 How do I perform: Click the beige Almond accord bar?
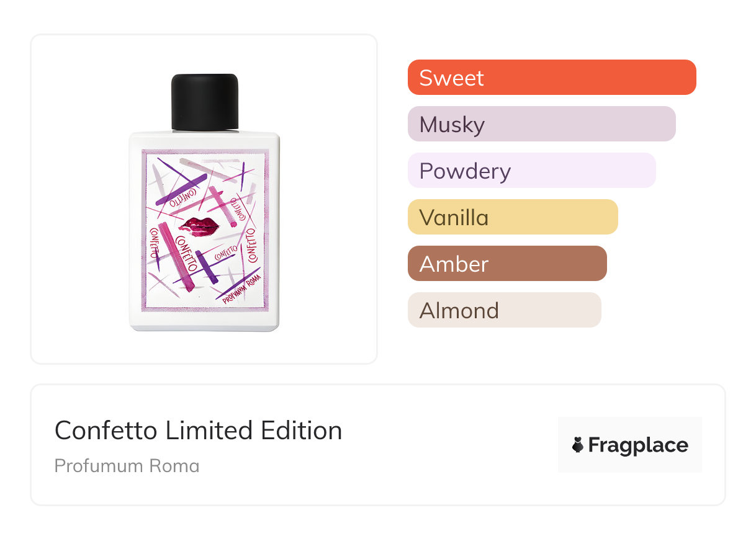tap(504, 310)
